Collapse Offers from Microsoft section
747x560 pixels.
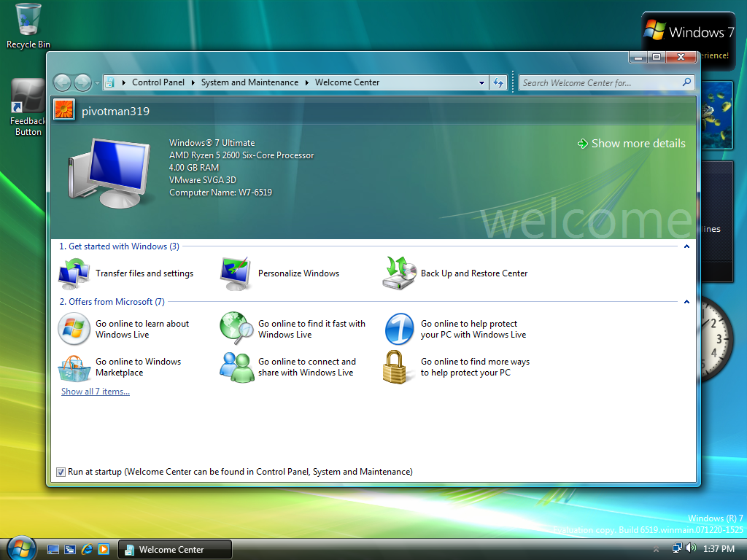(686, 301)
